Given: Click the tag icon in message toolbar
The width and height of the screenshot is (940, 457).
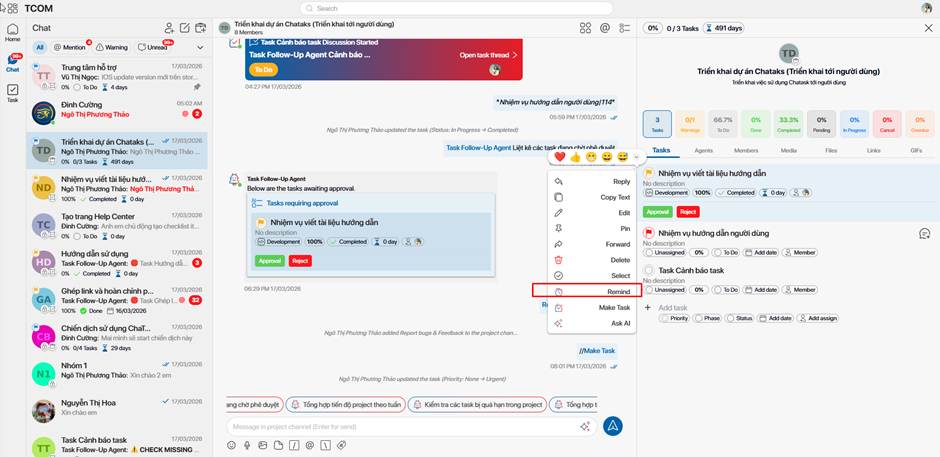Looking at the screenshot, I should (x=341, y=445).
